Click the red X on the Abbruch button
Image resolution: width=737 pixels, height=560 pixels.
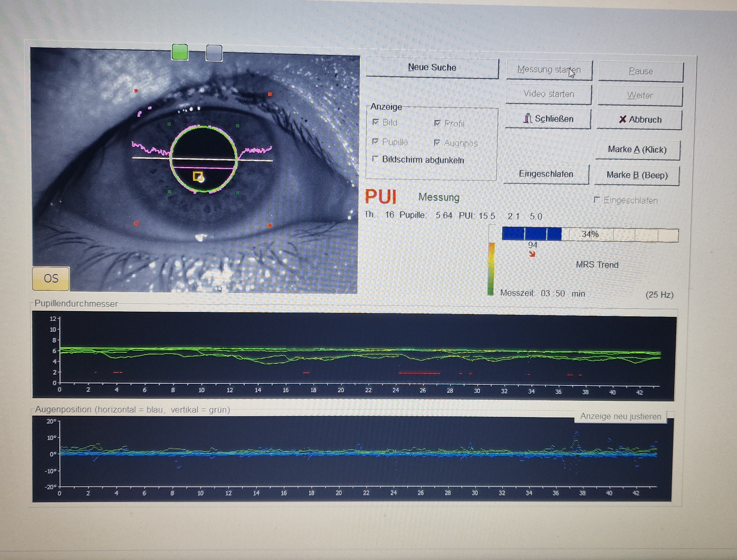click(622, 119)
